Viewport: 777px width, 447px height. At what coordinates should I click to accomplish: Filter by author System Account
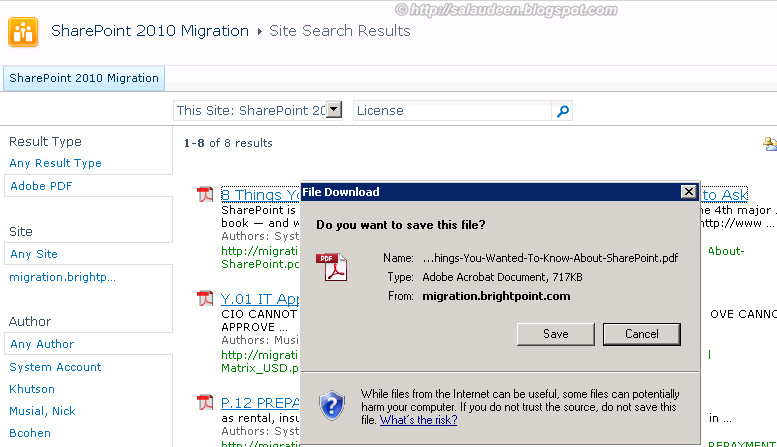pyautogui.click(x=55, y=367)
